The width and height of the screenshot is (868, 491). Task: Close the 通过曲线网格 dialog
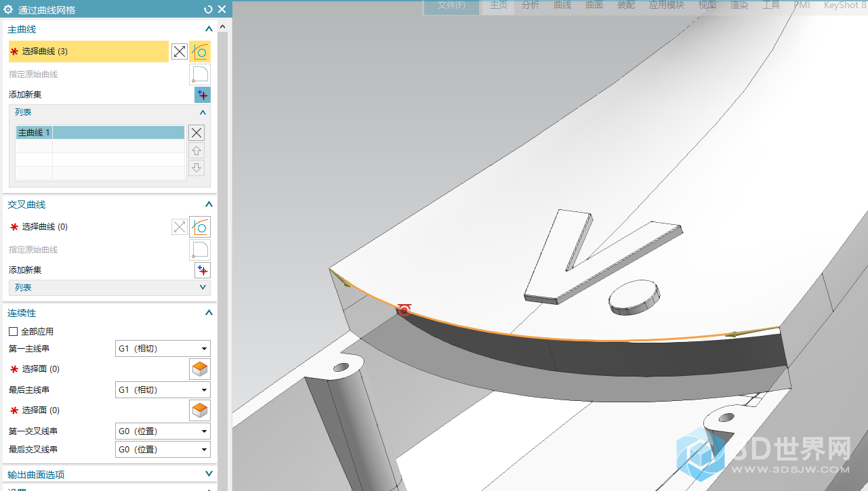tap(222, 9)
